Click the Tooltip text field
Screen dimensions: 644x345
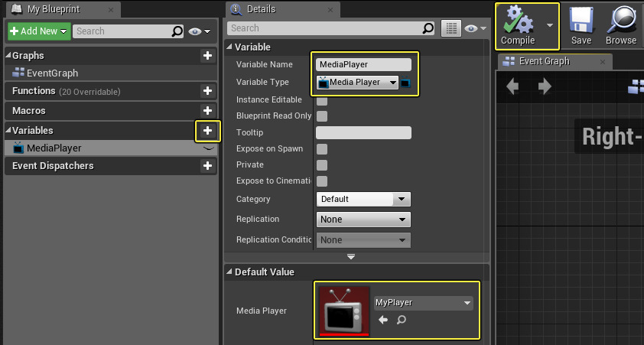363,132
